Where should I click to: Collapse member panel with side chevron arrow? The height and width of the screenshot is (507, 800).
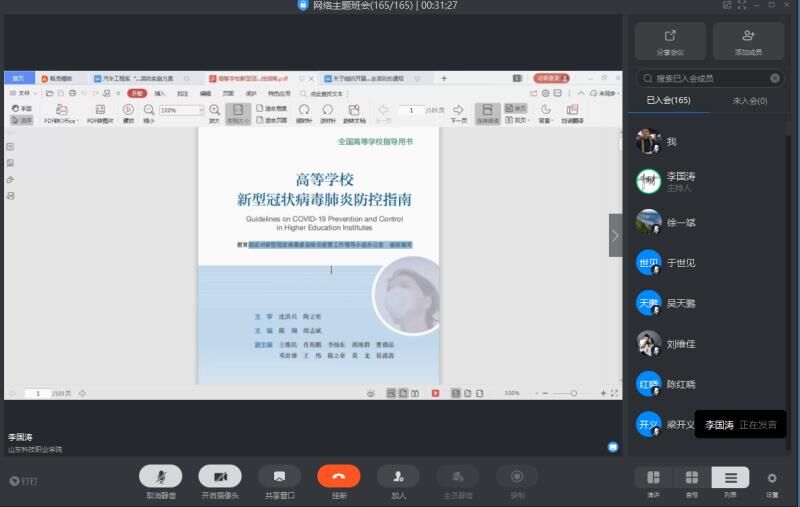tap(615, 235)
